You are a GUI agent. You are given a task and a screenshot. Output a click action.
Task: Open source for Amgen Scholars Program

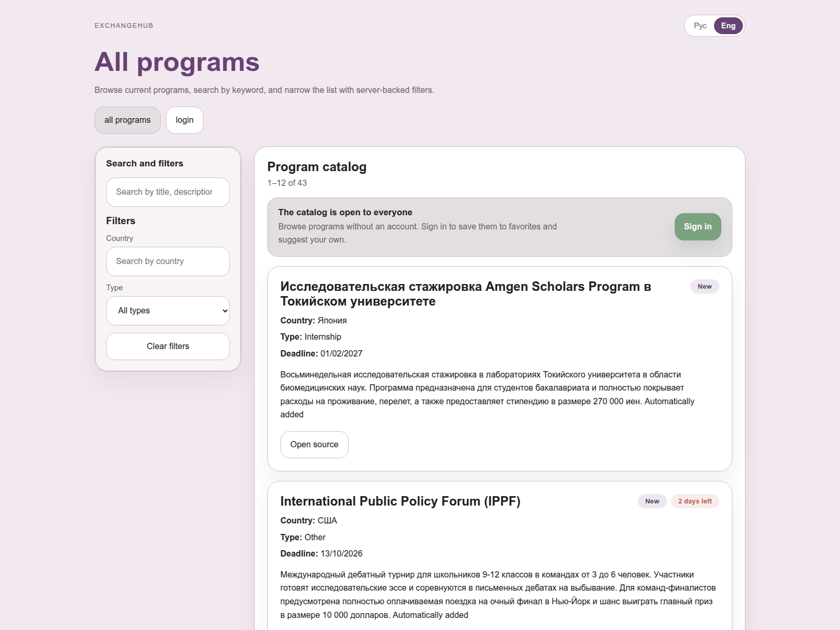click(314, 445)
